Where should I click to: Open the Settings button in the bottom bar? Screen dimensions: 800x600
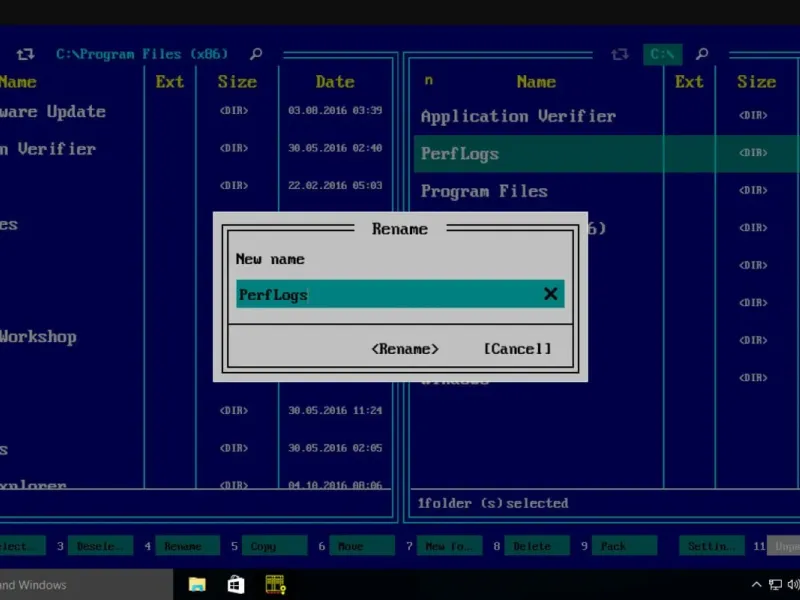click(x=712, y=546)
